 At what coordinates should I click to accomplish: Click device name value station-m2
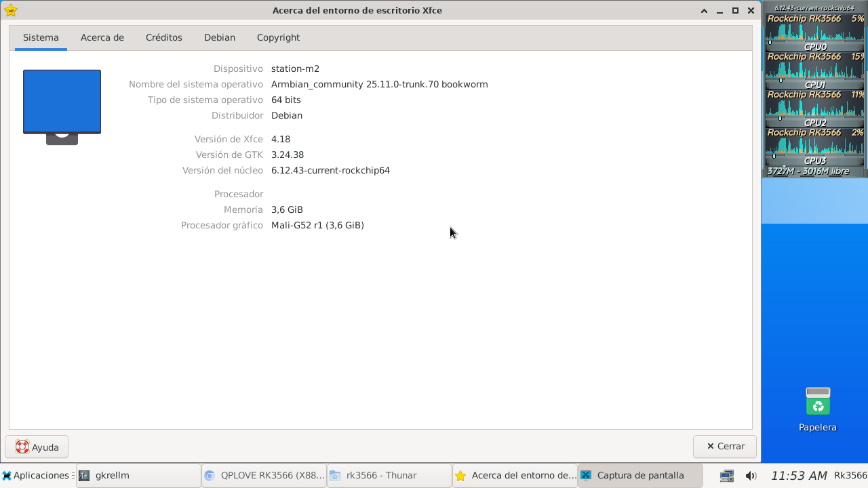click(295, 68)
